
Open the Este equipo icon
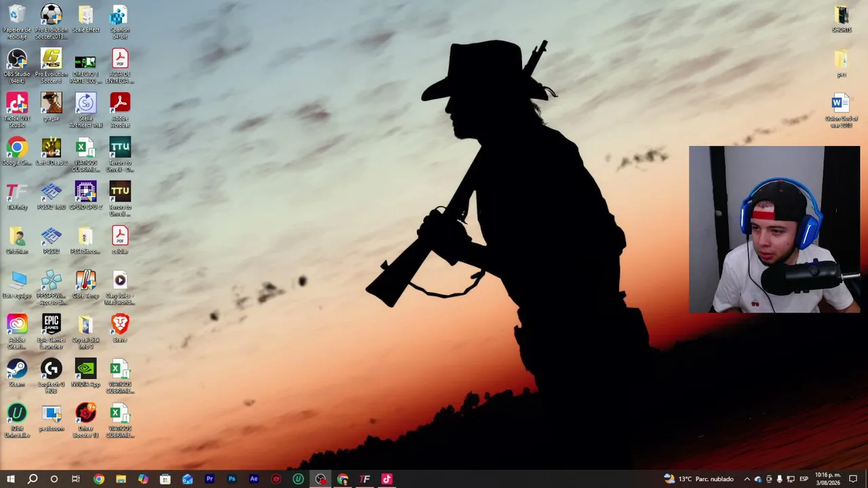(x=17, y=284)
